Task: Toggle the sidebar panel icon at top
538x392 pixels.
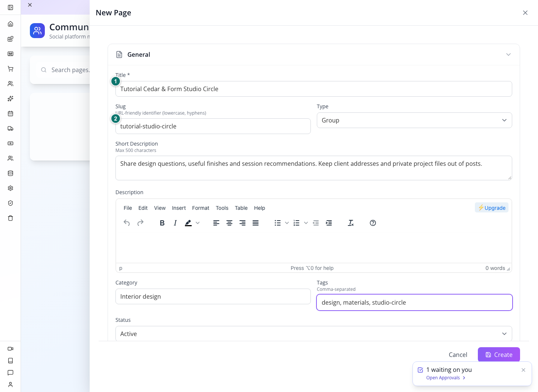Action: 10,7
